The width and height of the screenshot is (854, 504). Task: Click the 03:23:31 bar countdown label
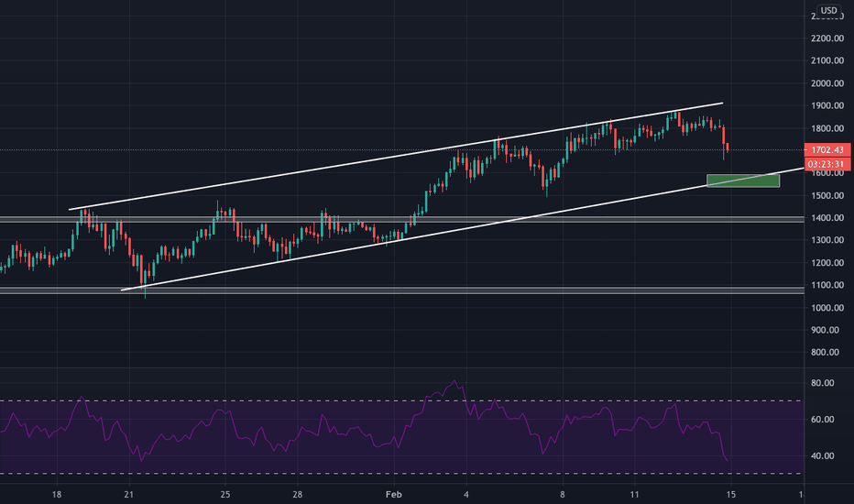(x=827, y=164)
